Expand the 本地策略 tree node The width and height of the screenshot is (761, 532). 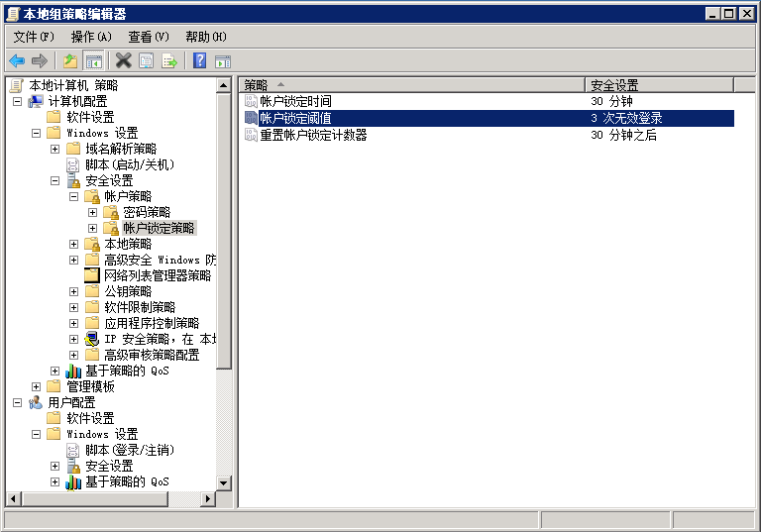pyautogui.click(x=74, y=244)
